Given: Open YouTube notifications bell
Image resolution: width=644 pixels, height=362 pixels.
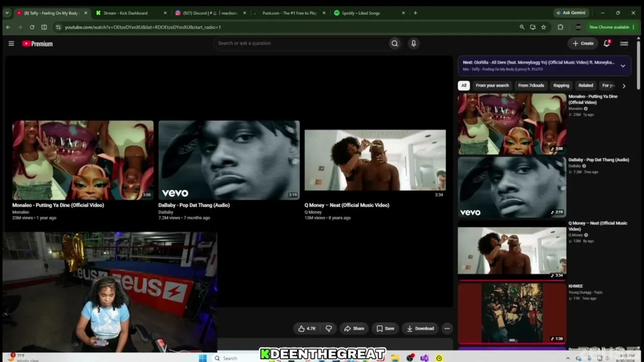Looking at the screenshot, I should click(607, 43).
